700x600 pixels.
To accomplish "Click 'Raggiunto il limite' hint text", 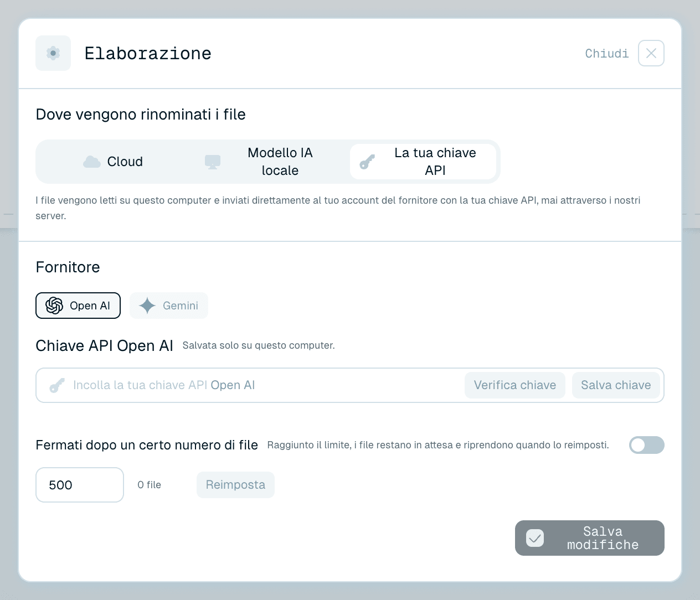I will [438, 445].
